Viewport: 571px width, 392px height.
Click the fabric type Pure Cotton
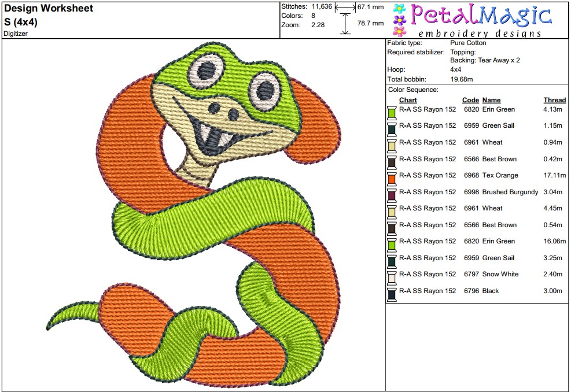(468, 43)
